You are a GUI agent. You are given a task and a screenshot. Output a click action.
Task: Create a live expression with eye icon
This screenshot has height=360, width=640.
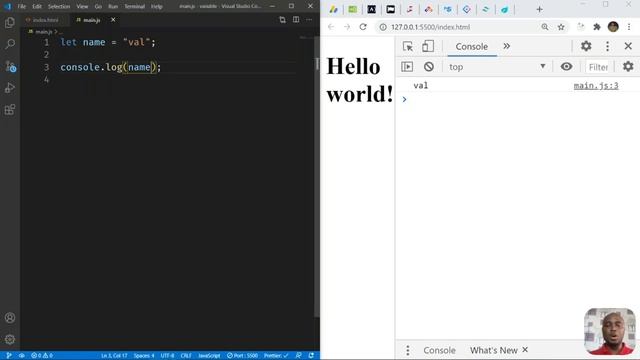(x=567, y=67)
